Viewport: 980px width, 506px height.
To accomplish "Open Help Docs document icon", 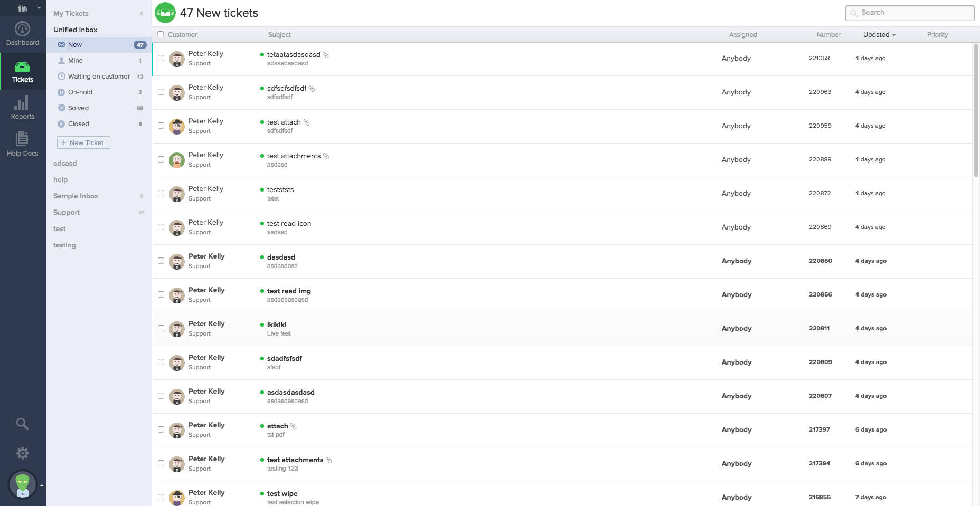I will point(22,139).
